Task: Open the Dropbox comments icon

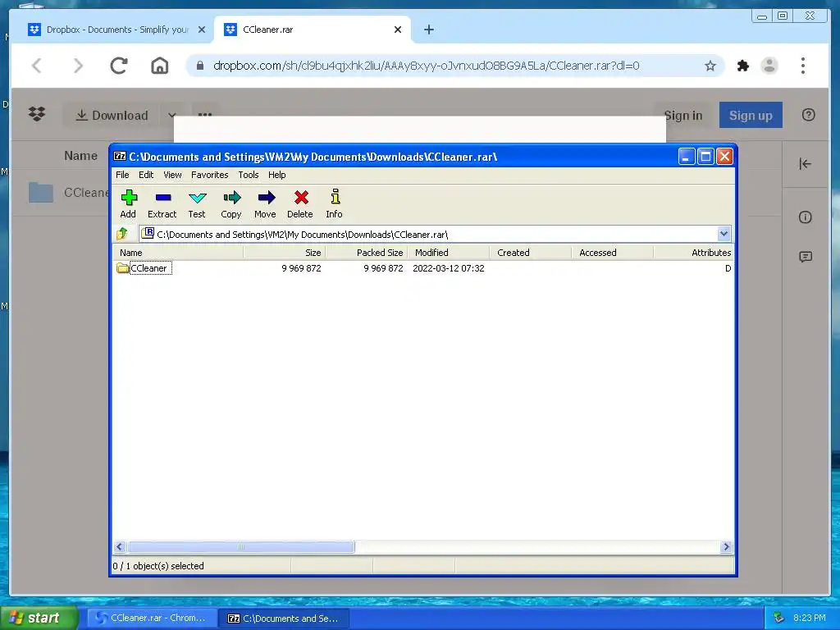Action: coord(806,257)
